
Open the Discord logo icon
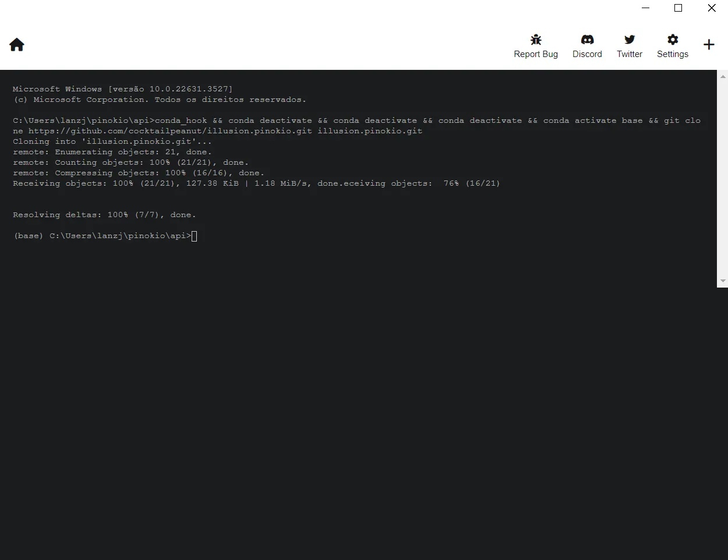[x=587, y=40]
